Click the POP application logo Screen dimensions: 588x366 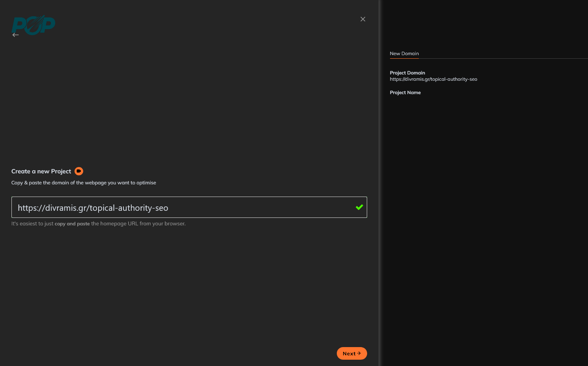(33, 25)
